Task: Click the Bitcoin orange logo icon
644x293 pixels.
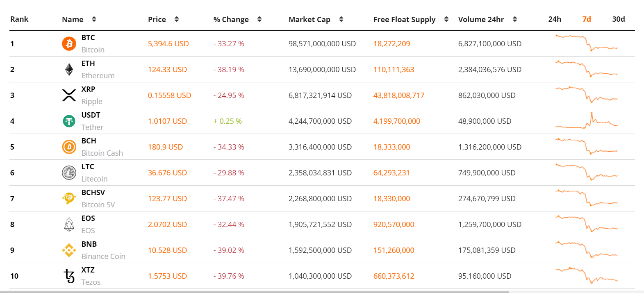Action: (x=69, y=43)
